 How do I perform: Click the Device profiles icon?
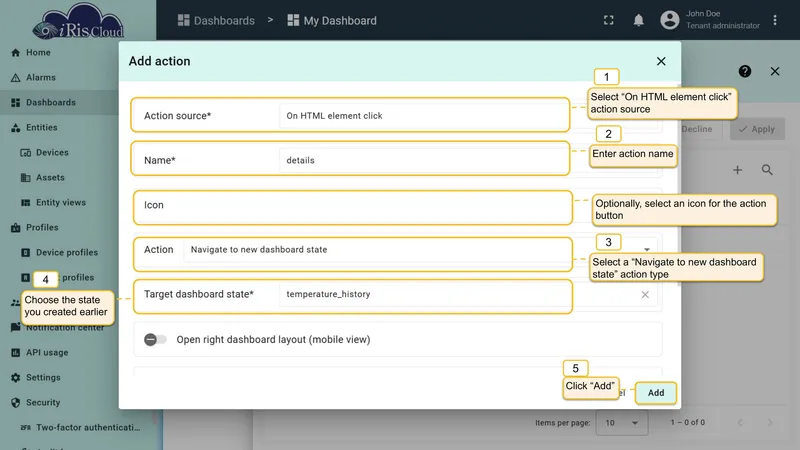pos(26,253)
